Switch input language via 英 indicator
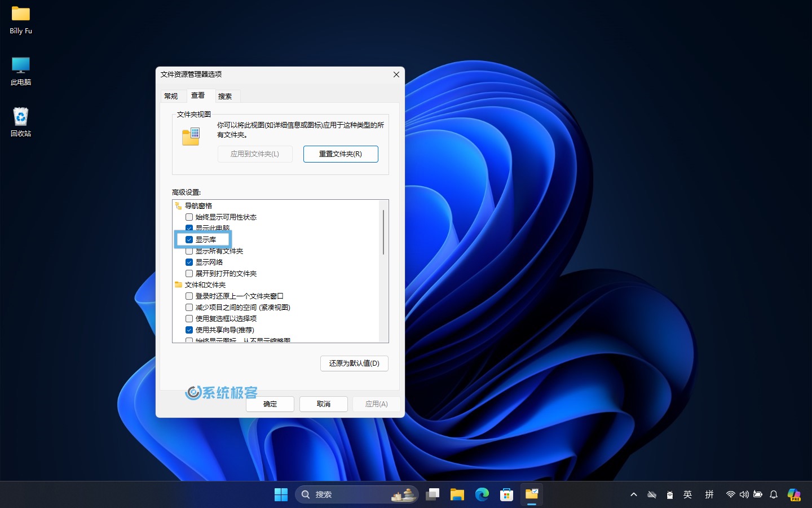Image resolution: width=812 pixels, height=508 pixels. coord(687,494)
